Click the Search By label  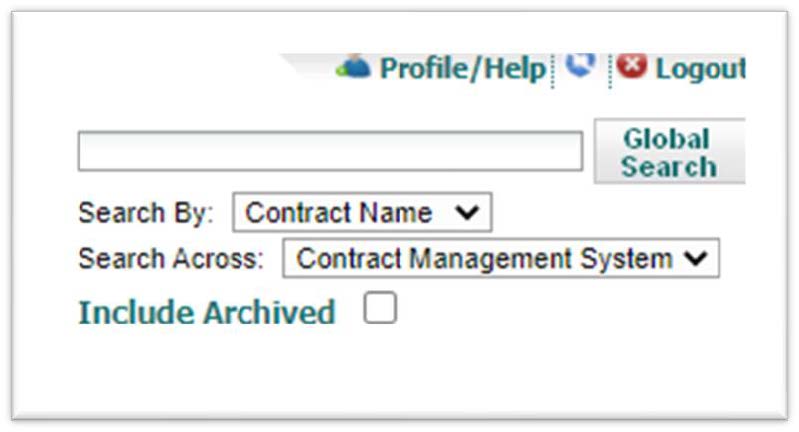(146, 213)
